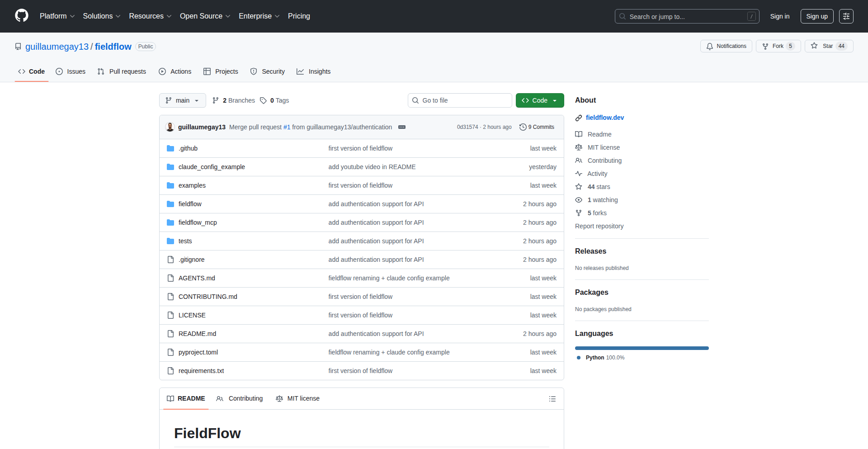
Task: Open the tests folder
Action: coord(185,241)
